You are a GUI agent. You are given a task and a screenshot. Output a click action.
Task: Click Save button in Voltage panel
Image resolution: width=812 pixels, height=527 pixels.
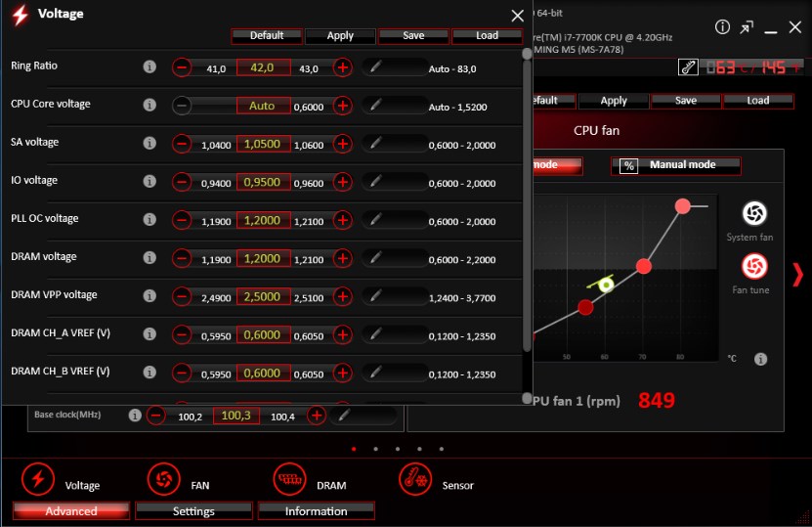pos(413,36)
